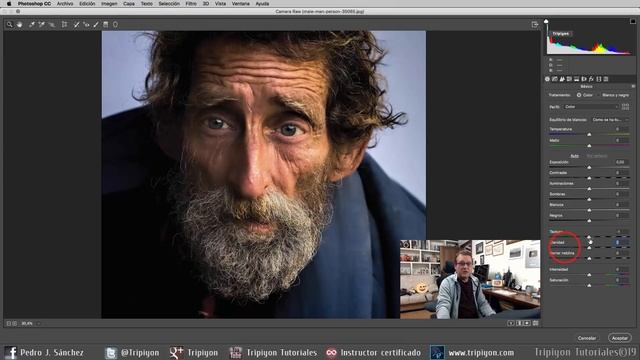
Task: Click the Auto tone link
Action: (x=575, y=156)
